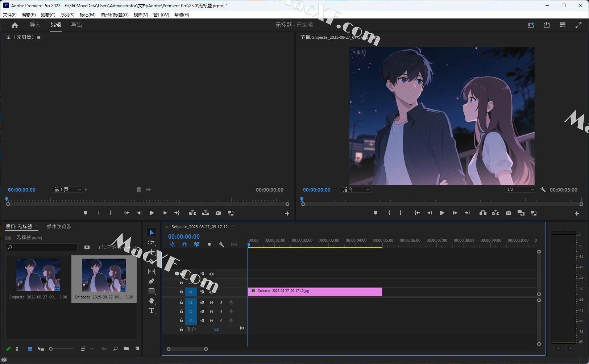Select the Selection arrow tool

coord(152,233)
